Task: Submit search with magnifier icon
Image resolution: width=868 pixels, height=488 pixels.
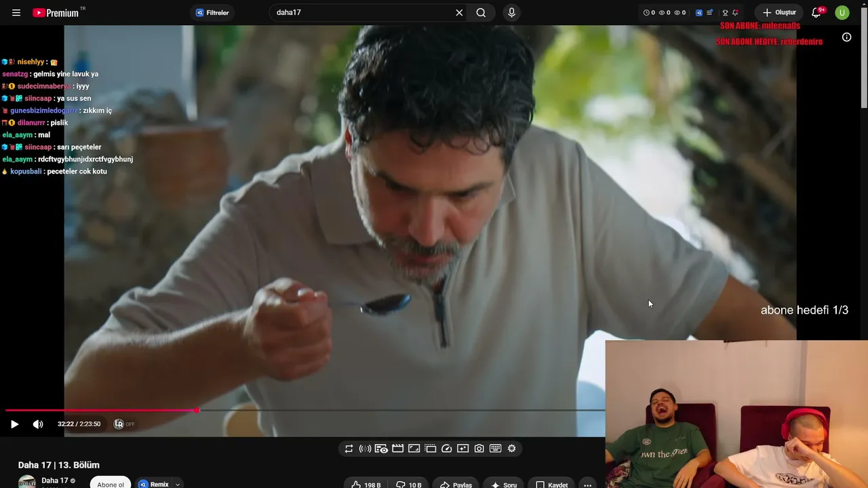Action: 481,13
